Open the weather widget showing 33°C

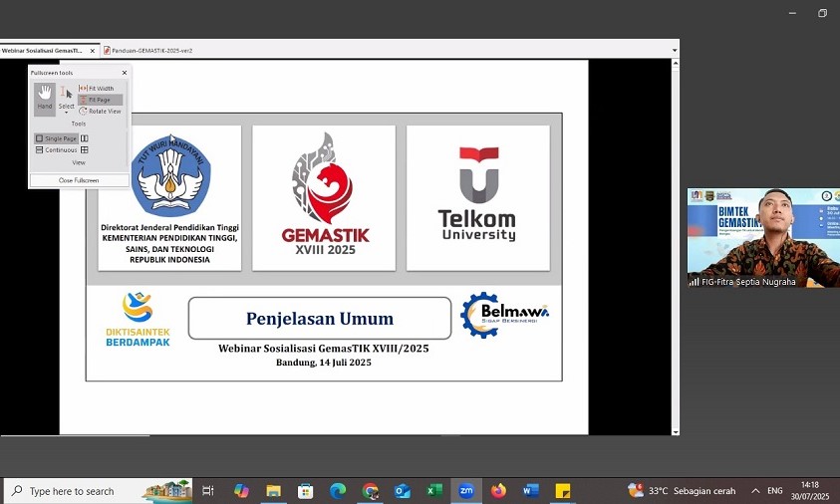pyautogui.click(x=682, y=491)
